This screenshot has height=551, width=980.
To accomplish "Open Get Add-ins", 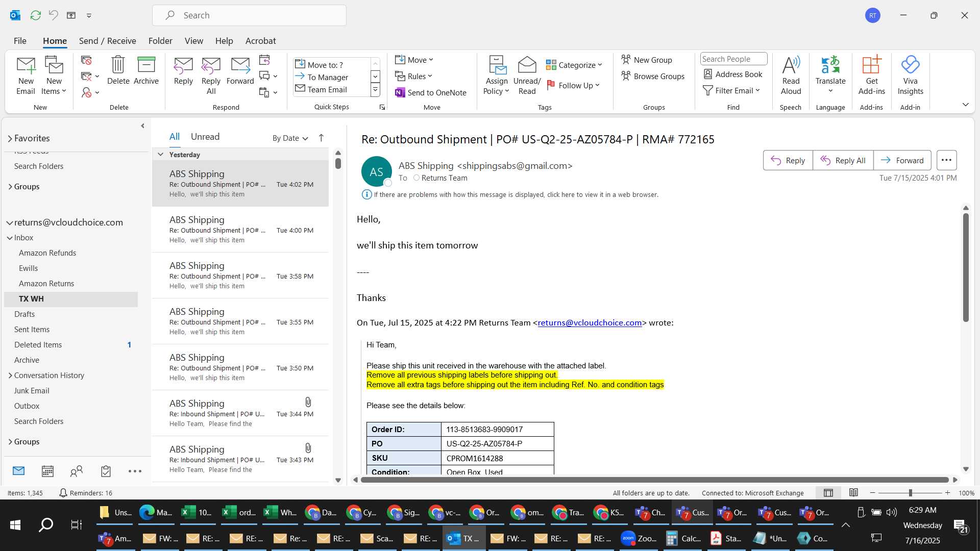I will point(871,75).
